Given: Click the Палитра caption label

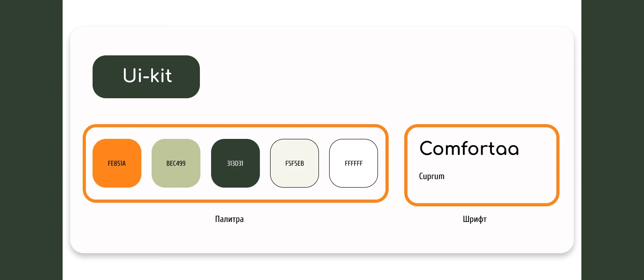Looking at the screenshot, I should [229, 219].
